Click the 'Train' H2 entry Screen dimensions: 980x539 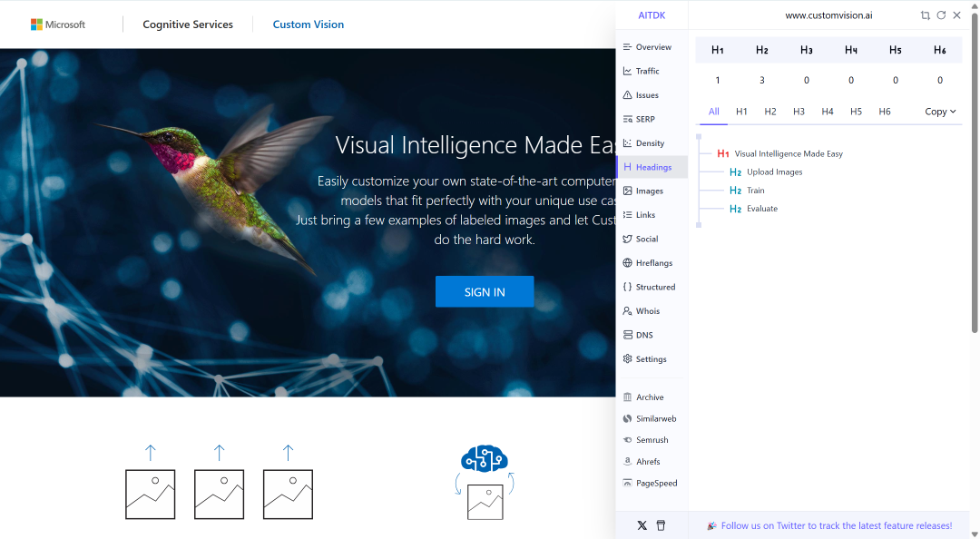pos(756,190)
